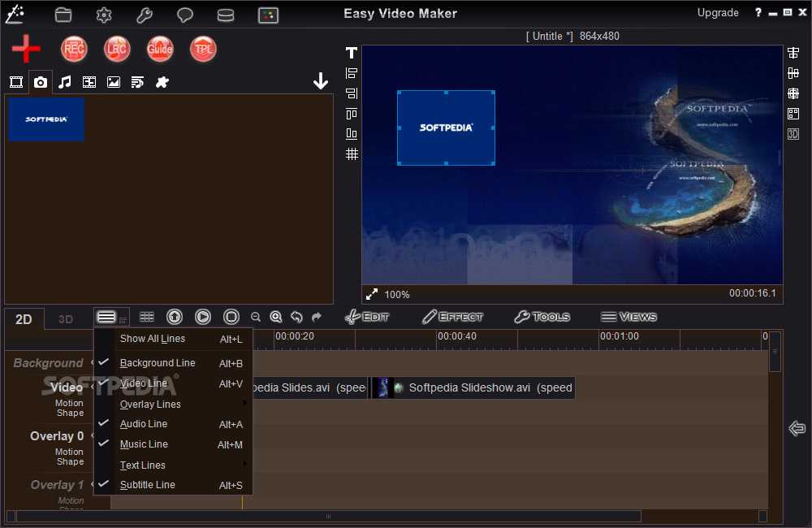Uncheck Music Line option
The width and height of the screenshot is (812, 528).
tap(174, 444)
